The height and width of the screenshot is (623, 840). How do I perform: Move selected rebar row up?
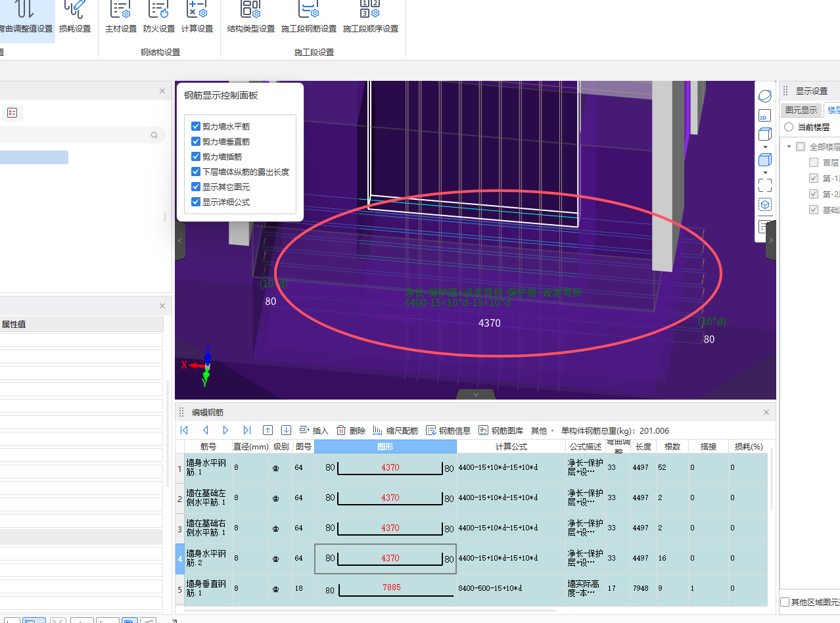point(268,430)
